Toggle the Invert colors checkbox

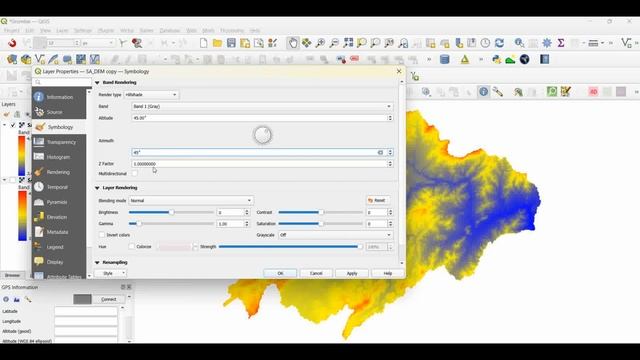pos(102,235)
